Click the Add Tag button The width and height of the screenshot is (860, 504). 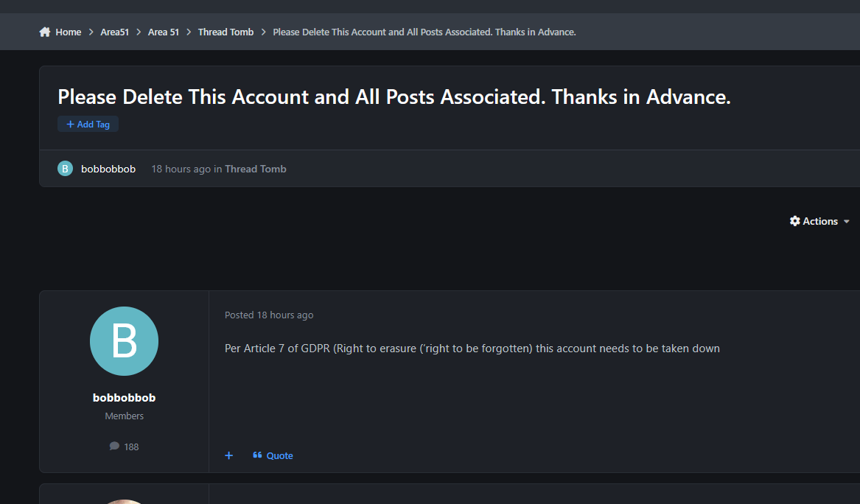[x=88, y=125]
